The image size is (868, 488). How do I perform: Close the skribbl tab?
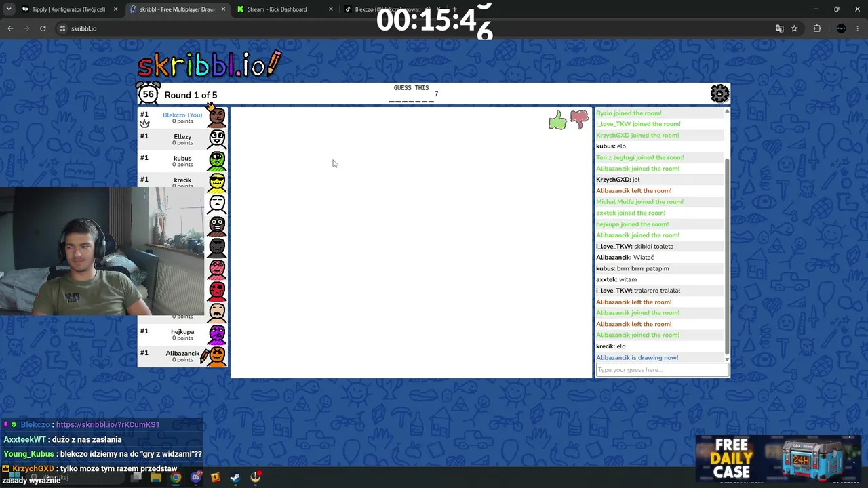click(x=223, y=9)
